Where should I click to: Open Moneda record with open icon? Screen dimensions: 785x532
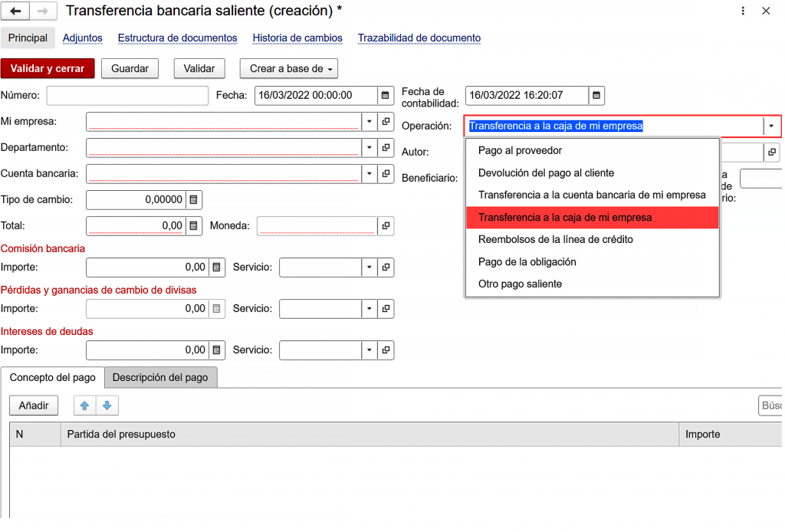[386, 225]
